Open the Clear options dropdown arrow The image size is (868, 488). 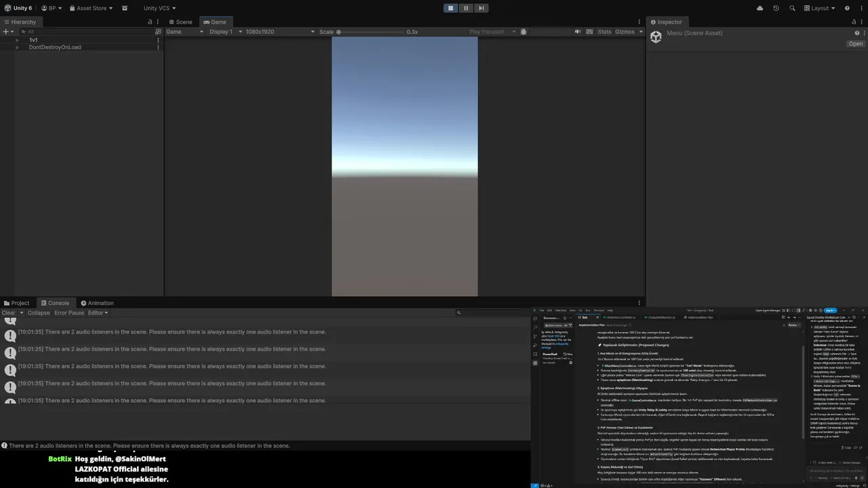coord(21,313)
